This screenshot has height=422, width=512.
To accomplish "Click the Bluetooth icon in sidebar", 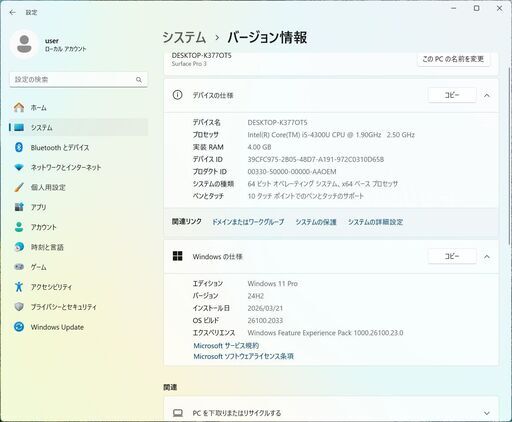I will click(x=19, y=147).
